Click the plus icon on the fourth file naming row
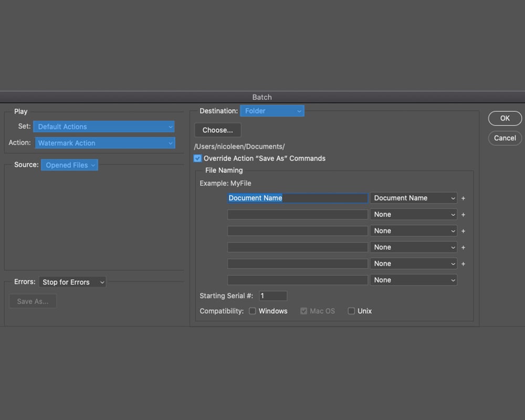The height and width of the screenshot is (420, 525). click(463, 247)
